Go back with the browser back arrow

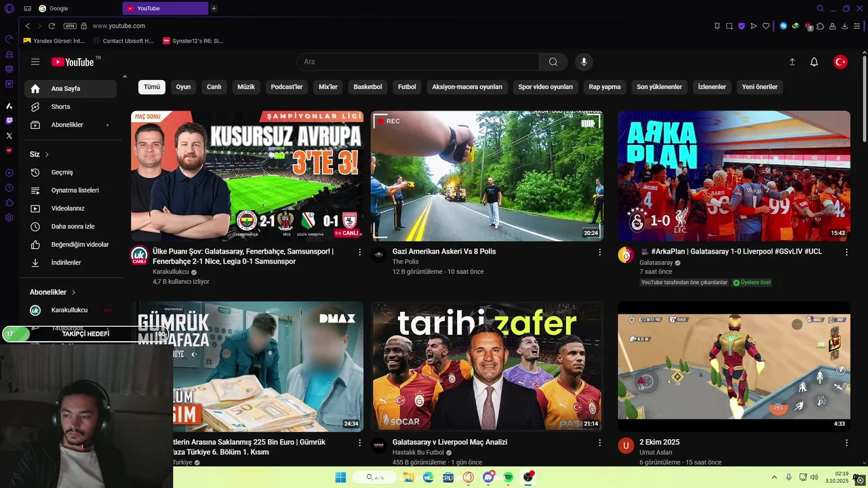pos(27,26)
